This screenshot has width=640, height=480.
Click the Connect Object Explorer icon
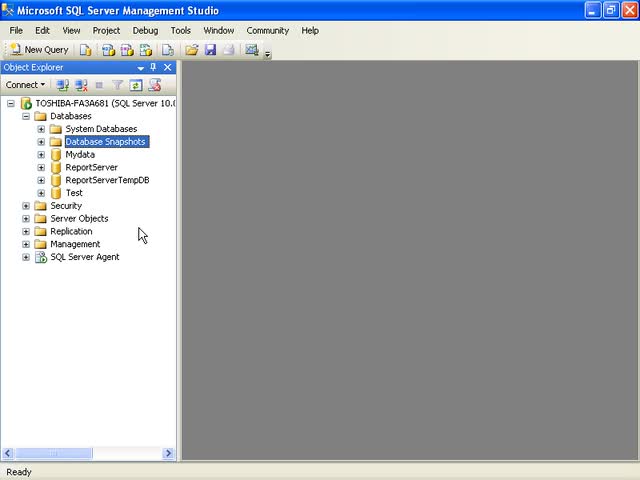click(x=62, y=85)
